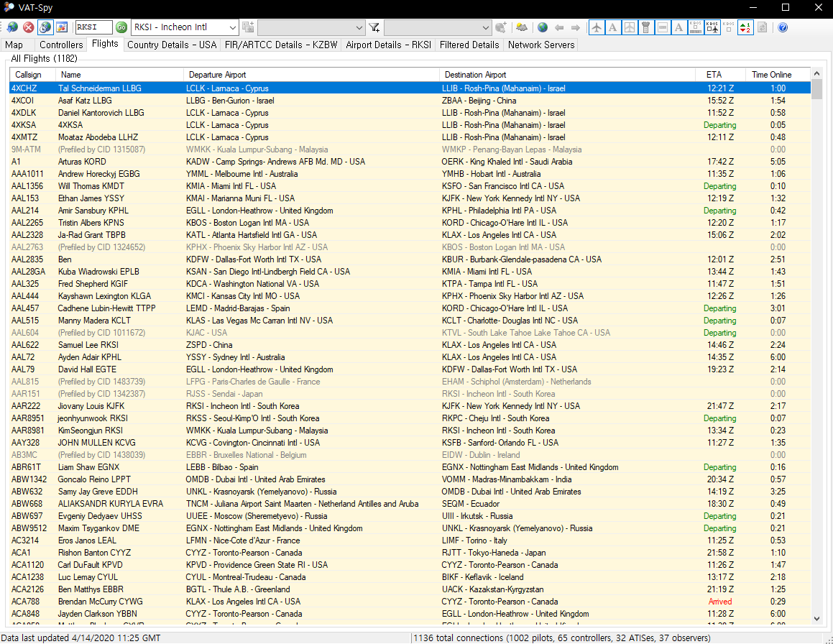The image size is (833, 644).
Task: Click the scroll down arrow of flights list
Action: tap(817, 619)
